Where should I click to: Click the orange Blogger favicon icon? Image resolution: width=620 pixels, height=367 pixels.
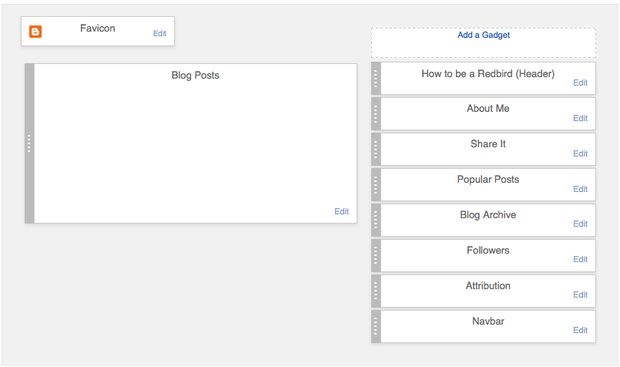(35, 32)
